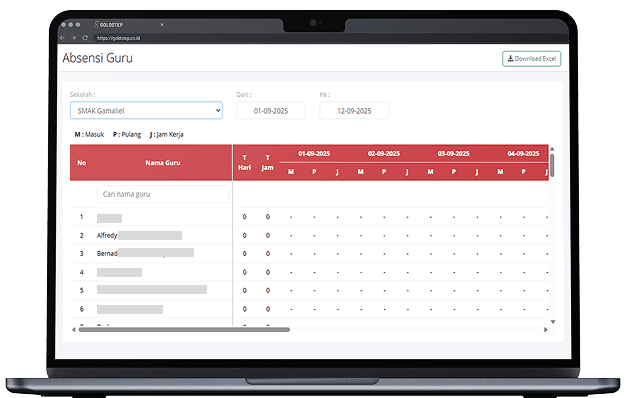This screenshot has height=398, width=627.
Task: Click row number 1 in the table
Action: (x=82, y=217)
